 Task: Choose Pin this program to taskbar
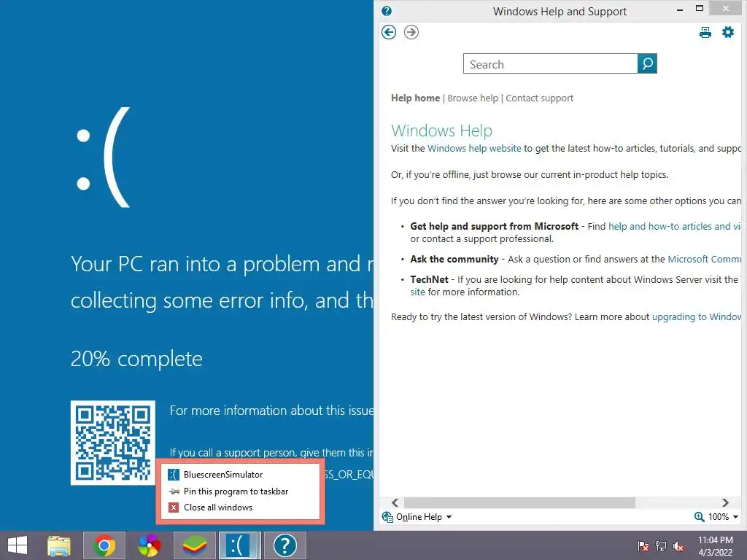pos(241,491)
